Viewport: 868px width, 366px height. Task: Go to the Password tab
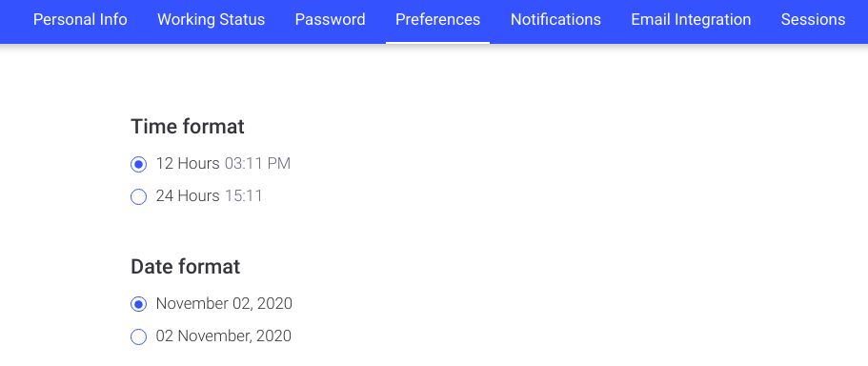(330, 20)
